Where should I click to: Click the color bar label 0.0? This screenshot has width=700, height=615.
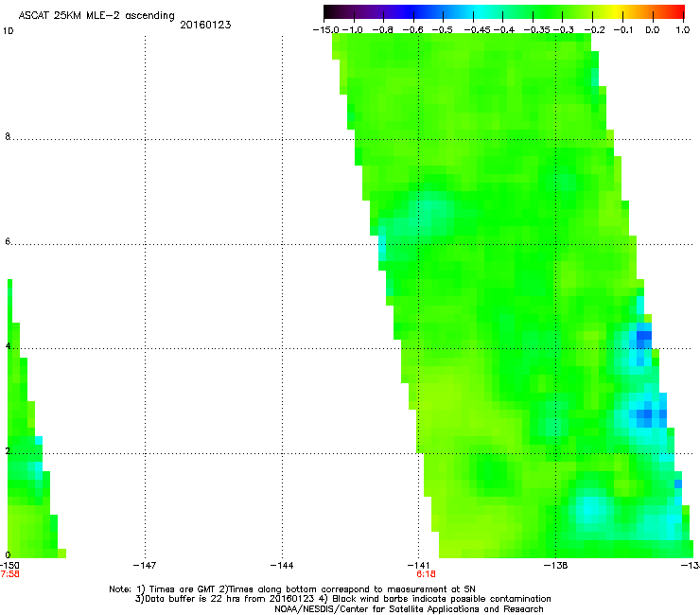(653, 30)
